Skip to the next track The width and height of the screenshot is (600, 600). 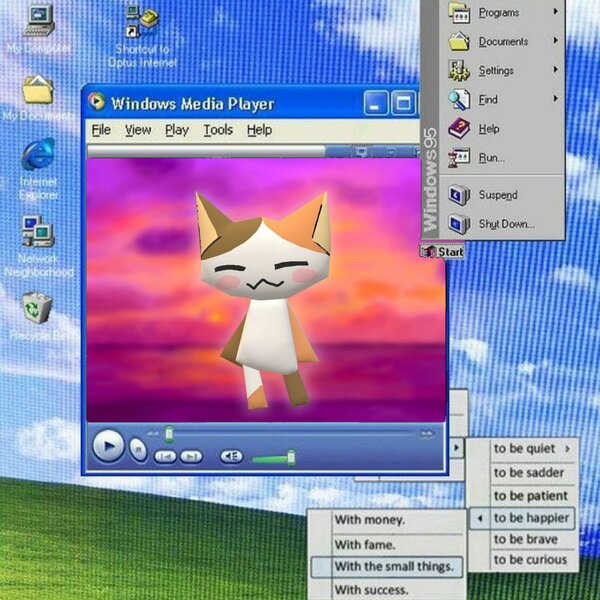[190, 456]
